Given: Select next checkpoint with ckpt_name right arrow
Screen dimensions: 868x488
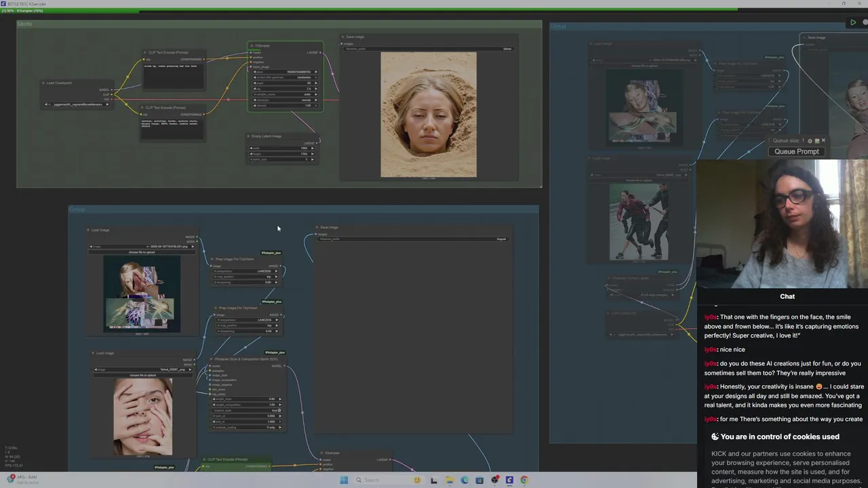Looking at the screenshot, I should tap(106, 104).
